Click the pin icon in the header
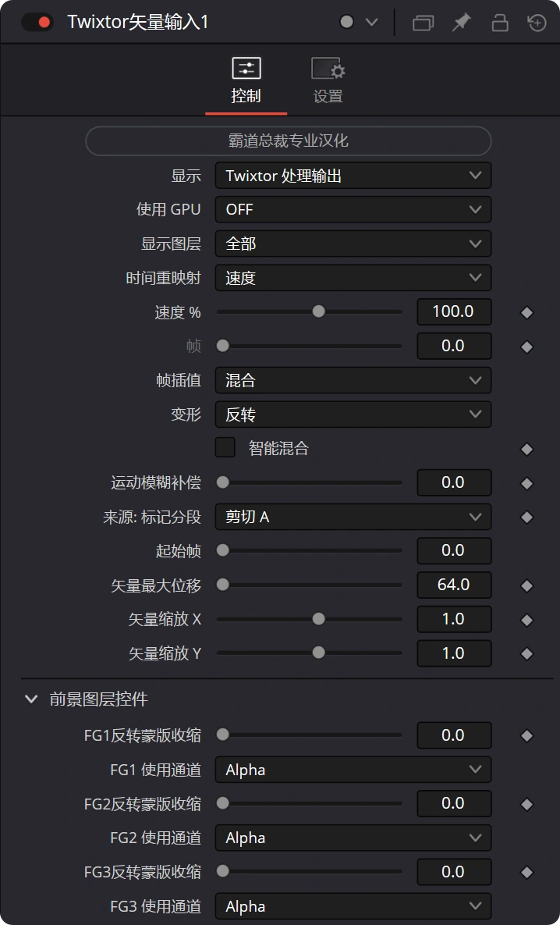Screen dimensions: 560x925 [x=462, y=23]
